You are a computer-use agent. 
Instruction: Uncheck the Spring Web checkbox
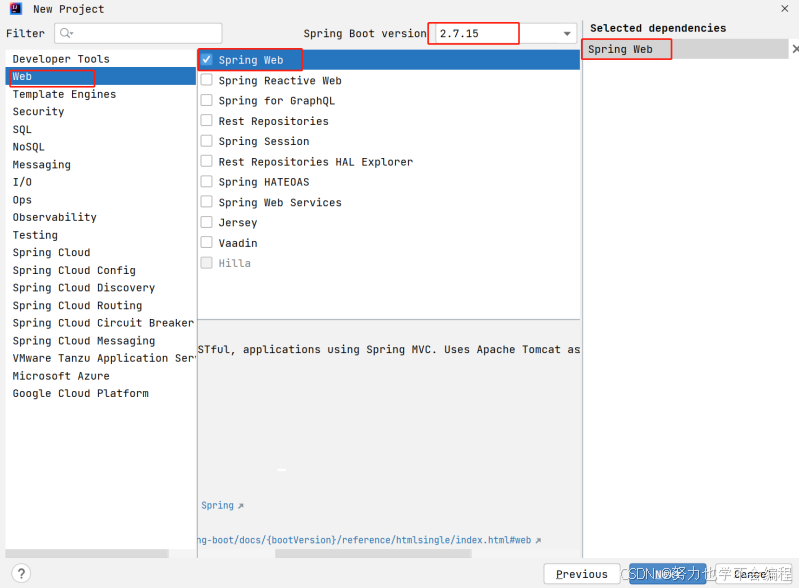click(x=206, y=60)
